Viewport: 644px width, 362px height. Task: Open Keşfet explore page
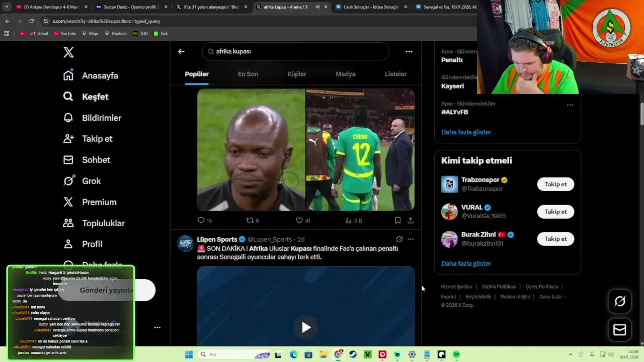pos(86,97)
